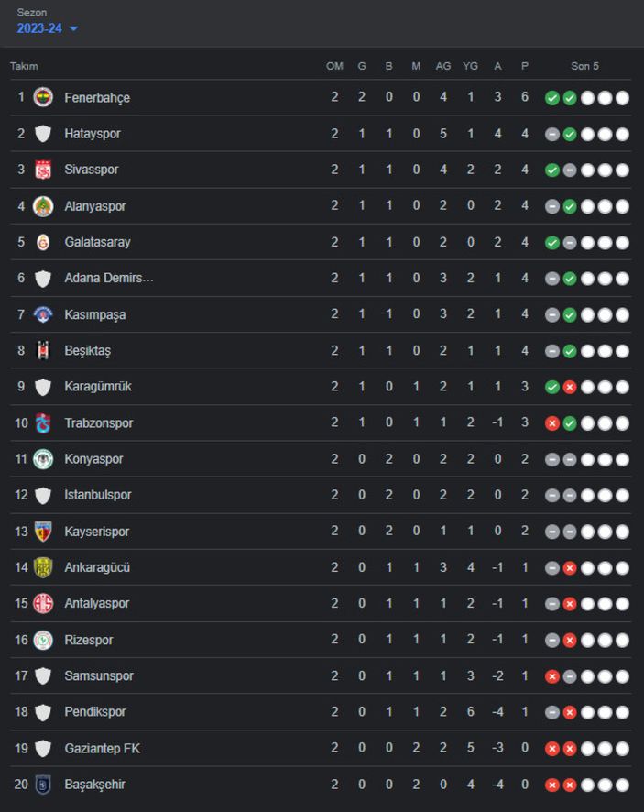Click the Hatayspor team name
This screenshot has height=812, width=644.
(x=93, y=134)
